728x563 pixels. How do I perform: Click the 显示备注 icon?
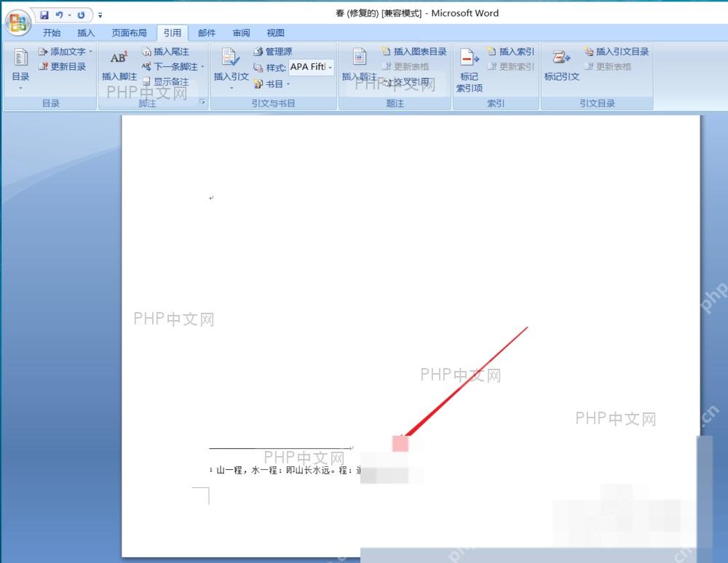pos(146,81)
